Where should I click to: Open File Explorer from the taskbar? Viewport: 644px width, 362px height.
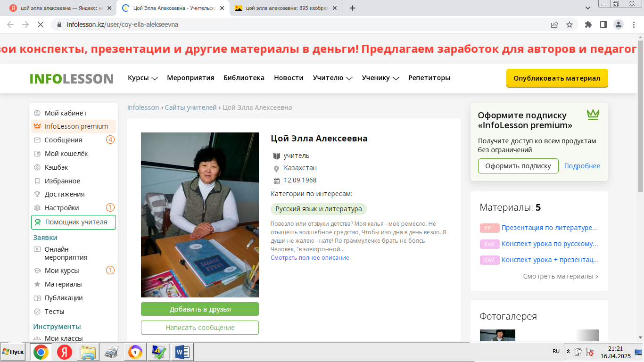click(88, 352)
